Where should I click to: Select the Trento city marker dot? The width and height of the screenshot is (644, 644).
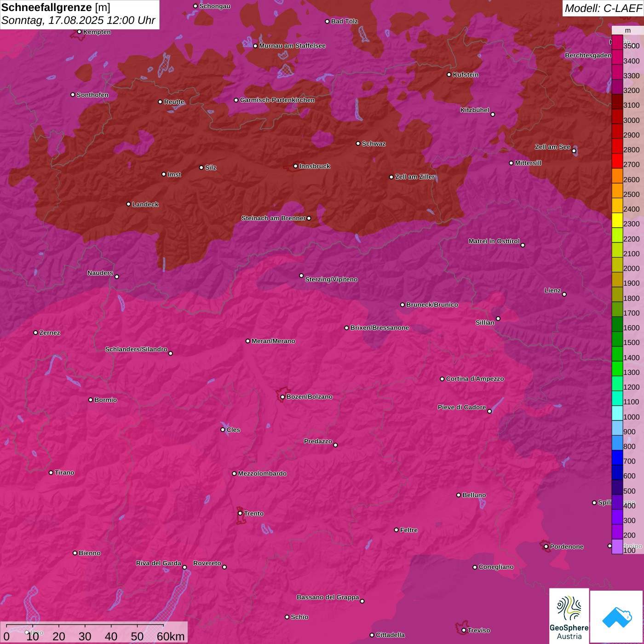240,513
